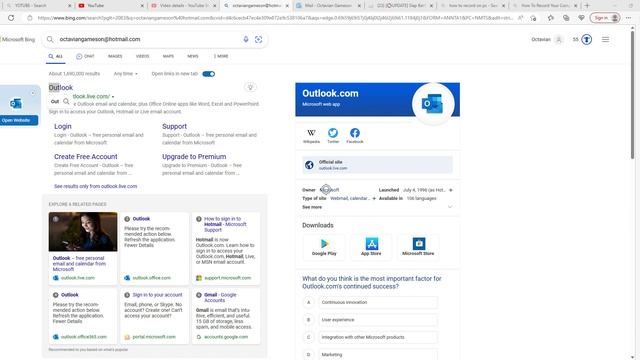The height and width of the screenshot is (360, 640).
Task: Open the browser three-dots settings menu
Action: pos(628,18)
